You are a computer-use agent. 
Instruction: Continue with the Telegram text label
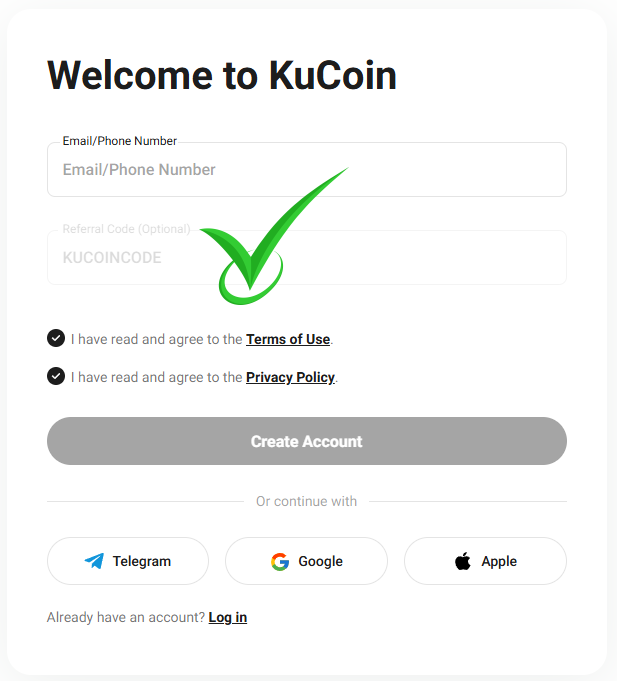141,561
